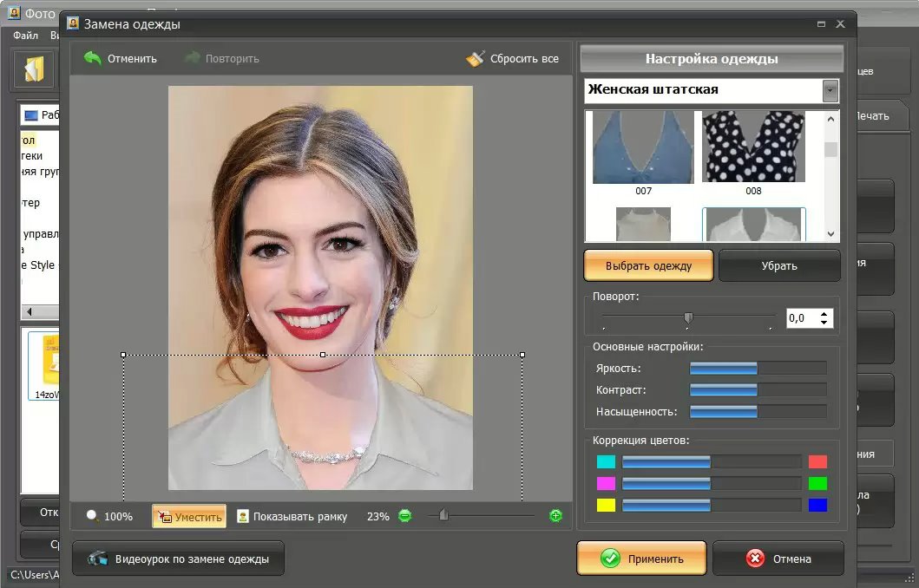The height and width of the screenshot is (588, 919).
Task: Click the Undo (Отменить) arrow icon
Action: tap(92, 58)
